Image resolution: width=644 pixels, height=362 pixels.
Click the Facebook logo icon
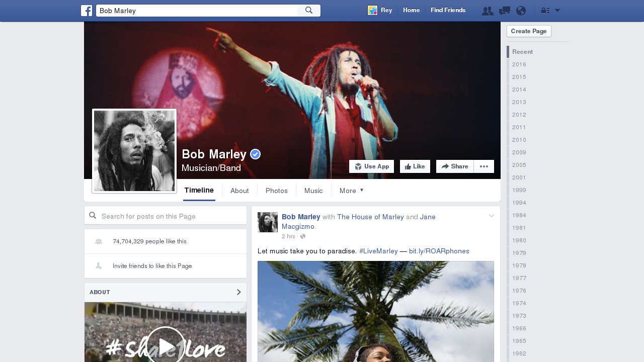(87, 11)
